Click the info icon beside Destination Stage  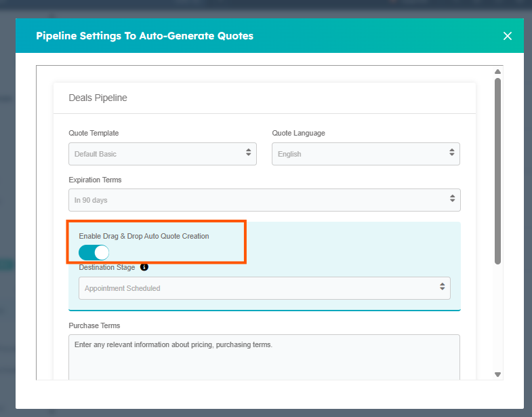coord(144,267)
